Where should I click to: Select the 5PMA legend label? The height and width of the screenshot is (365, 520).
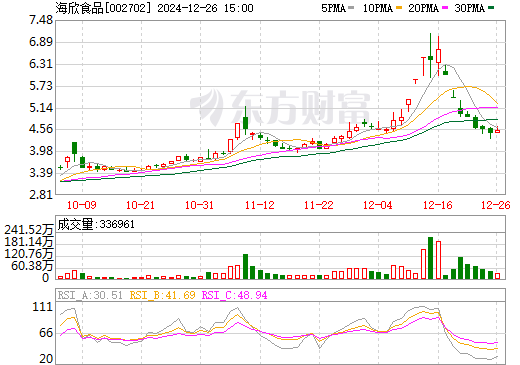coord(333,8)
